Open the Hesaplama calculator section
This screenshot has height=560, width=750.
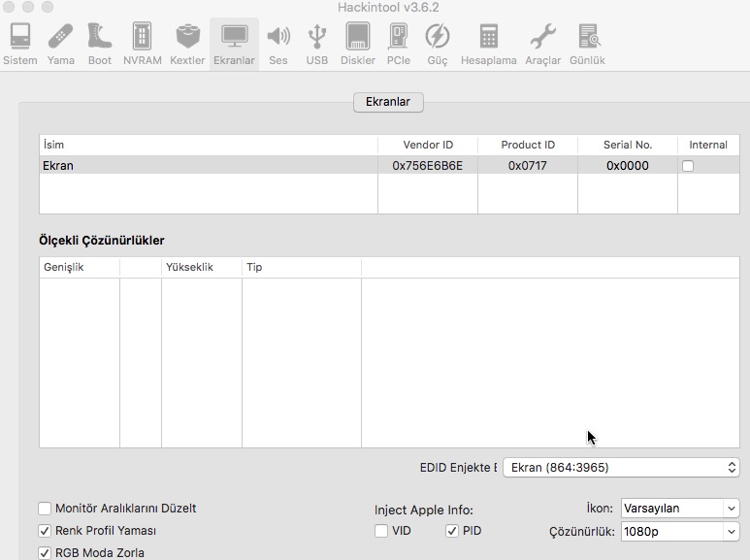click(488, 45)
